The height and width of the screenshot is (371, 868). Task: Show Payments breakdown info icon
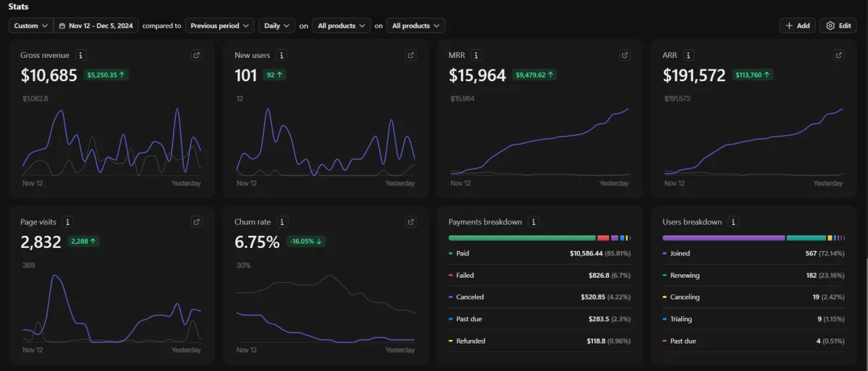pos(534,222)
